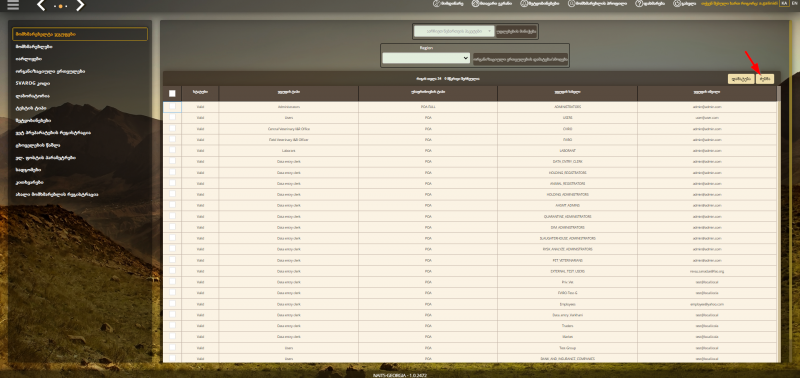Click the PET VETERINARIANS cell

click(567, 260)
